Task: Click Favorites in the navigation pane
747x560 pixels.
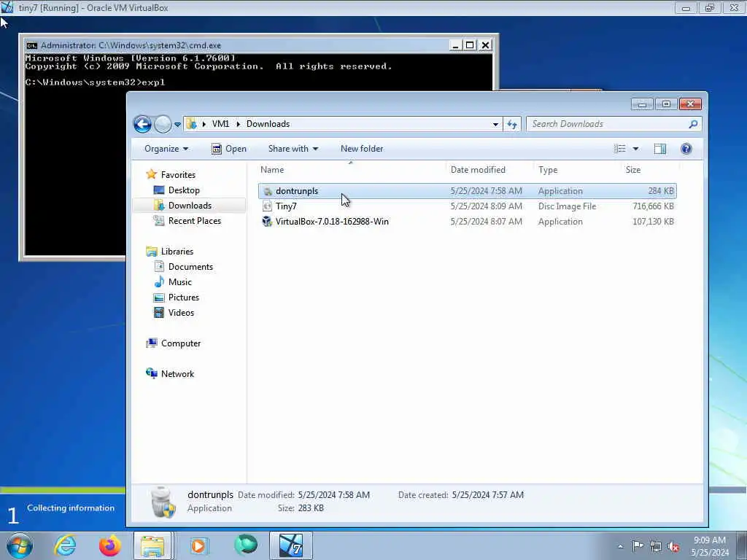Action: click(178, 175)
